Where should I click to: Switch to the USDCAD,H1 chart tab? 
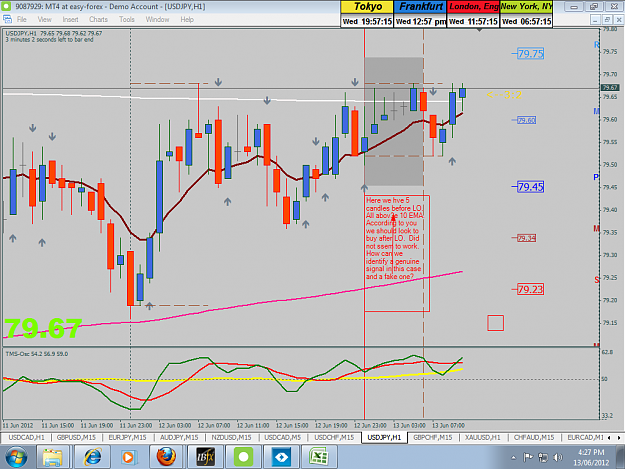click(x=26, y=437)
